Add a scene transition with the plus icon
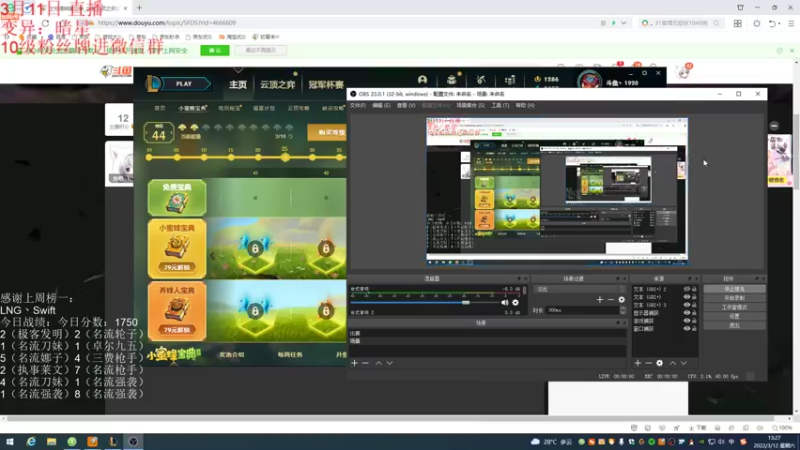 click(x=600, y=299)
